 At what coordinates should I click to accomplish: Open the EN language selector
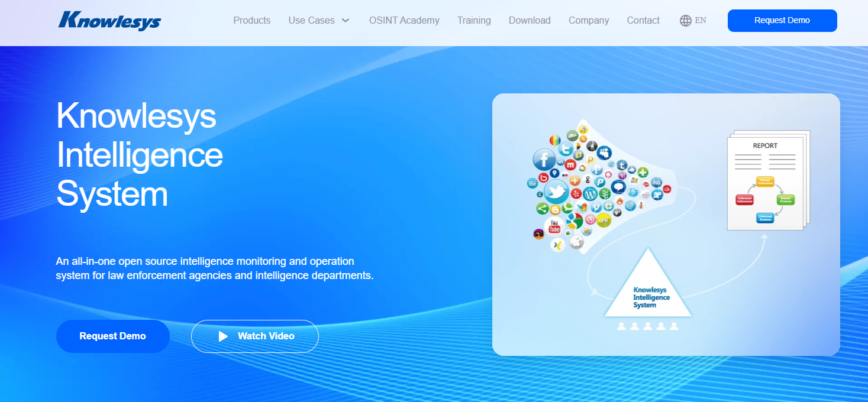click(701, 20)
